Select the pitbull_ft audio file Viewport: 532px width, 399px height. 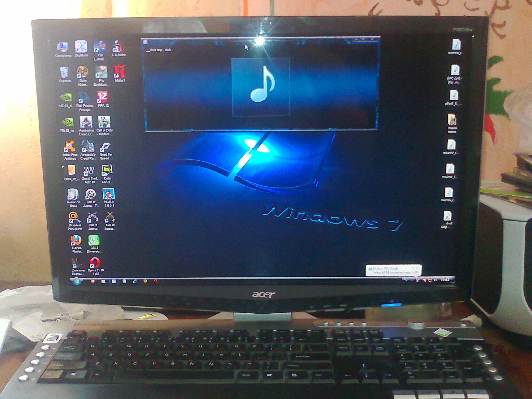pos(453,98)
